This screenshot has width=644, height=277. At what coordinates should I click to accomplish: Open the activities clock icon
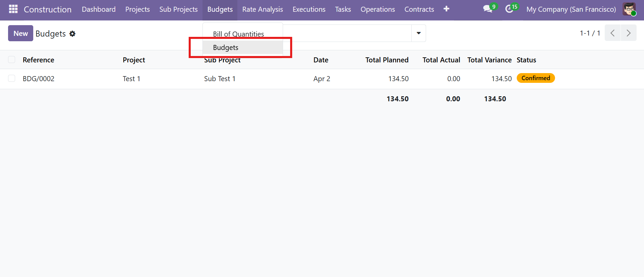[x=509, y=9]
